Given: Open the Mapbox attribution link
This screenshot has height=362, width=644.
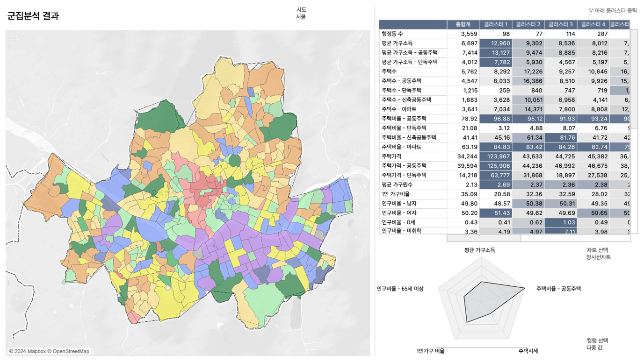Looking at the screenshot, I should pyautogui.click(x=29, y=352).
